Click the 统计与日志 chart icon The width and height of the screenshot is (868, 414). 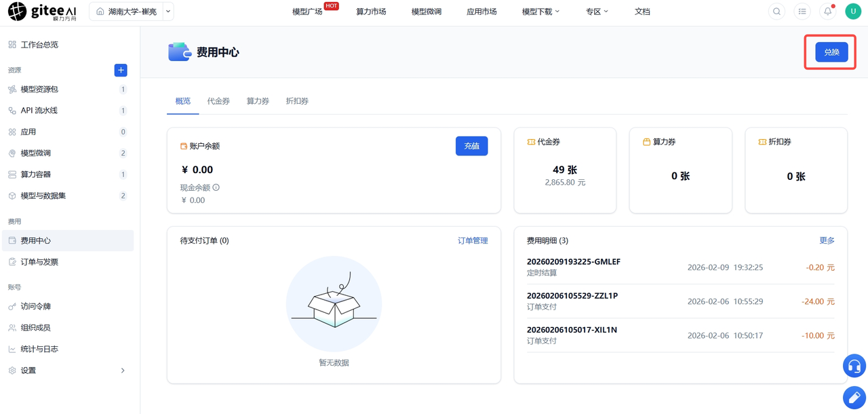(x=12, y=349)
